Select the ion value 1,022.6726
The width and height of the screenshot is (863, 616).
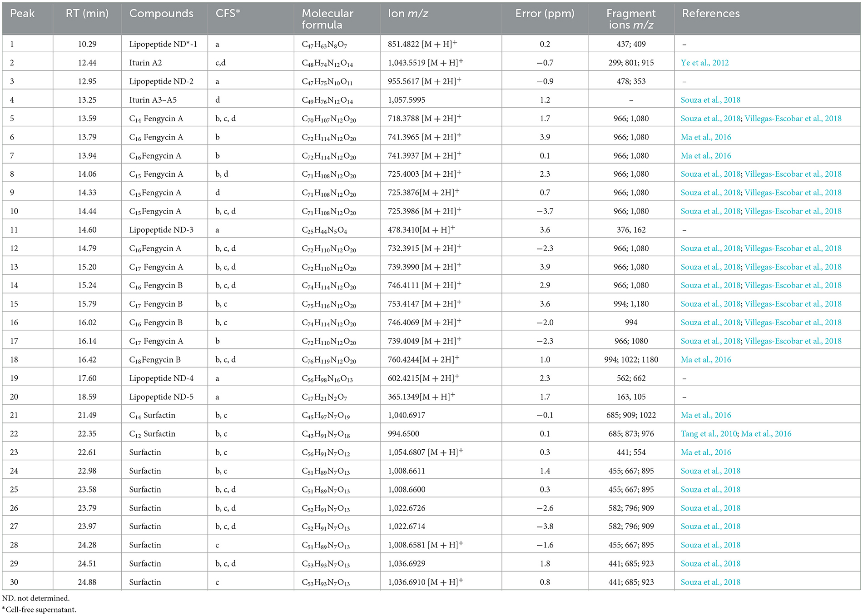(x=407, y=508)
